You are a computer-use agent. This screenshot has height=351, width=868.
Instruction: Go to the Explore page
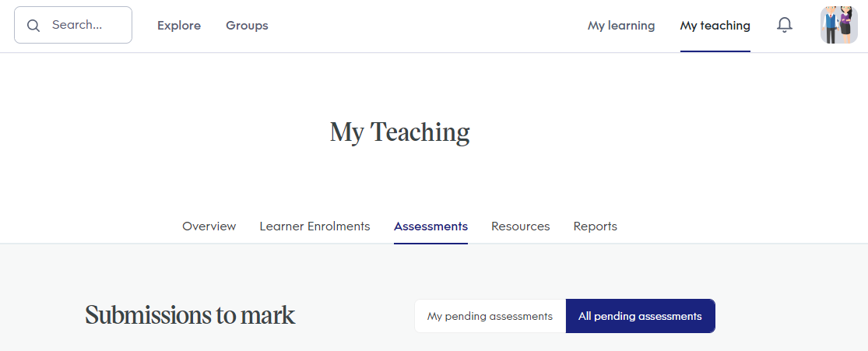coord(179,26)
